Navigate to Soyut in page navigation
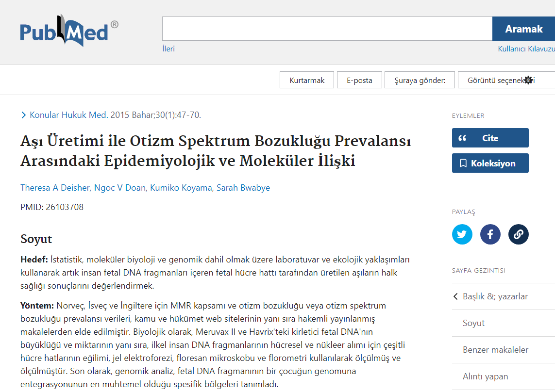Viewport: 555px width, 392px height. (x=473, y=323)
